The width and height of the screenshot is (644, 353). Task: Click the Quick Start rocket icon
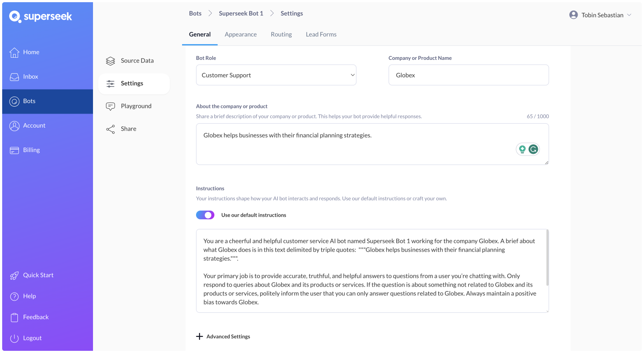(x=14, y=275)
